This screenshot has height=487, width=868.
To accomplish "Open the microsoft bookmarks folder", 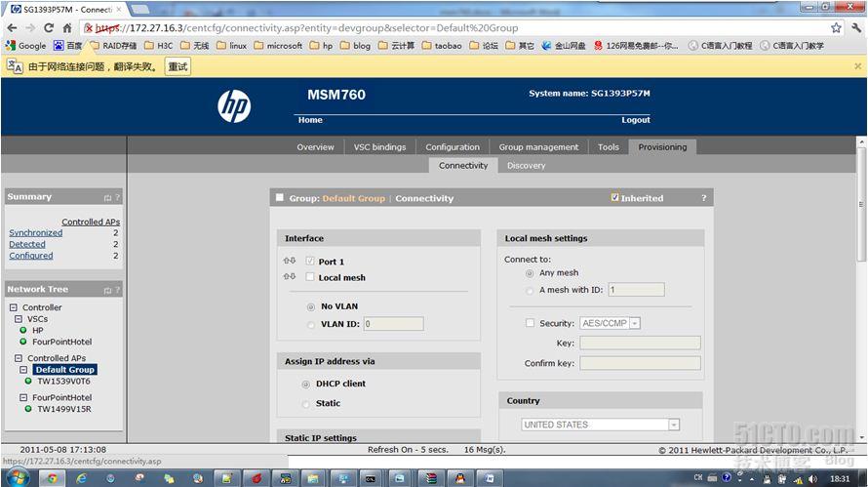I will click(278, 46).
